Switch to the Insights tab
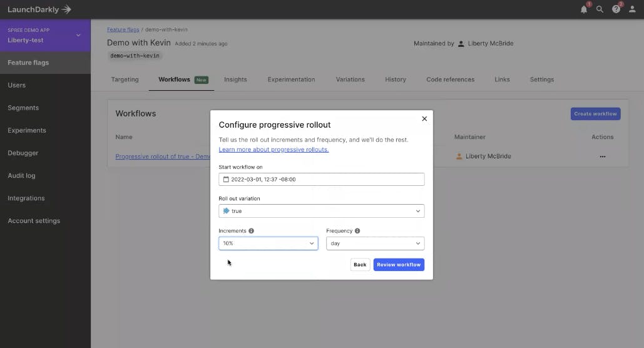Screen dimensions: 644x348 tap(235, 79)
